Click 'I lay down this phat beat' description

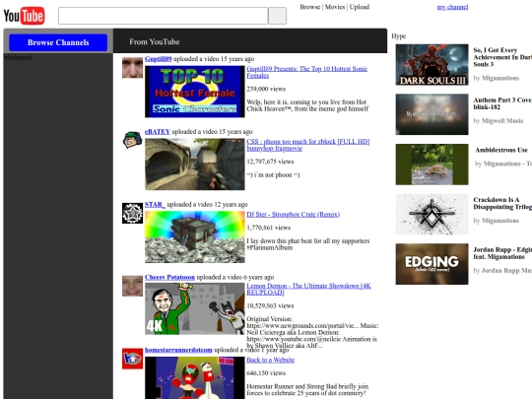307,244
